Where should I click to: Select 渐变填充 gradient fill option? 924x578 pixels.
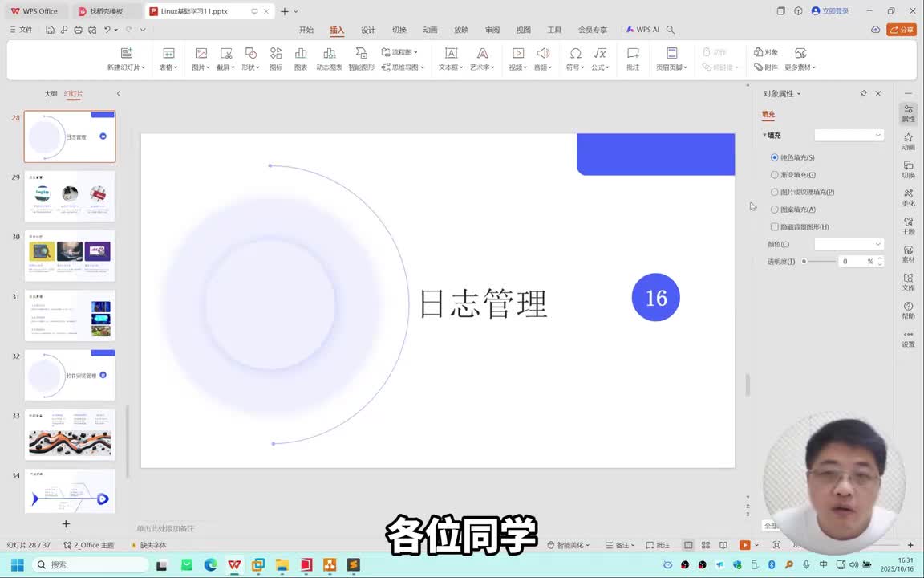click(793, 174)
